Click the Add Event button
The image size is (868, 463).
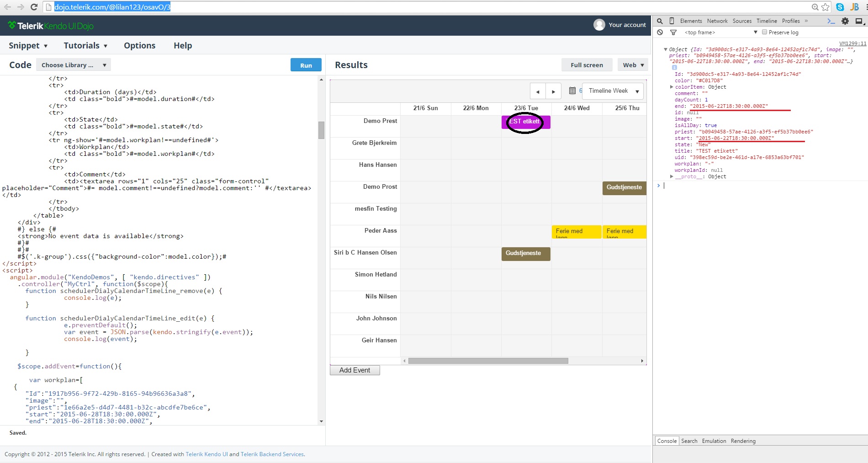(x=355, y=370)
